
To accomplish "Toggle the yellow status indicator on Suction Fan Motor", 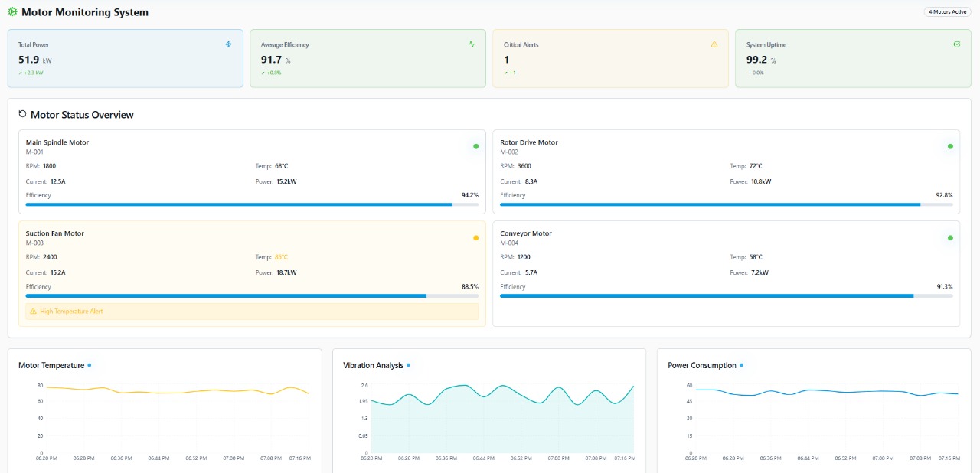I will (x=475, y=237).
